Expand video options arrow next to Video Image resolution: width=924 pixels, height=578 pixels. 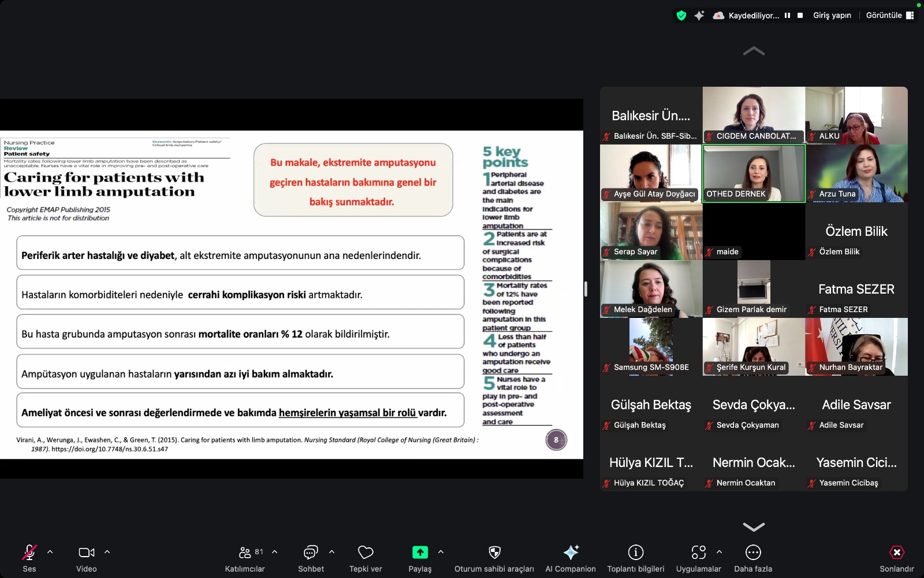tap(107, 552)
